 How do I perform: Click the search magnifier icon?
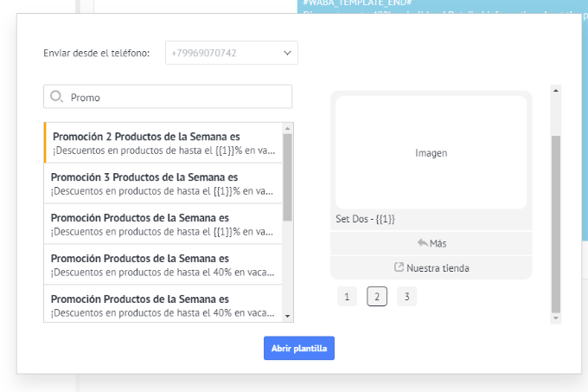[56, 97]
